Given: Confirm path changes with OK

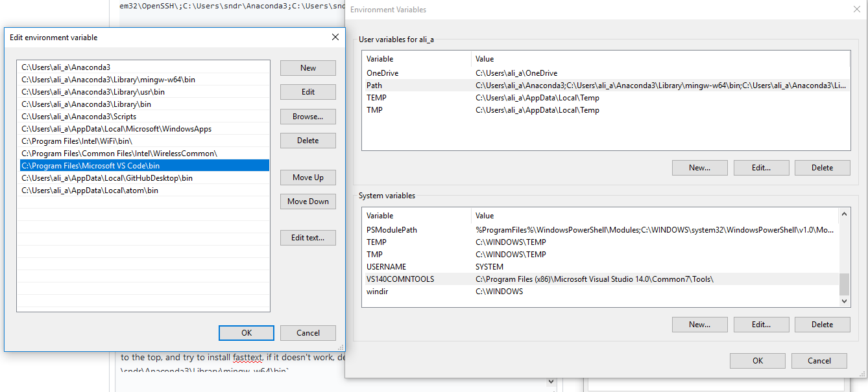Looking at the screenshot, I should (246, 332).
